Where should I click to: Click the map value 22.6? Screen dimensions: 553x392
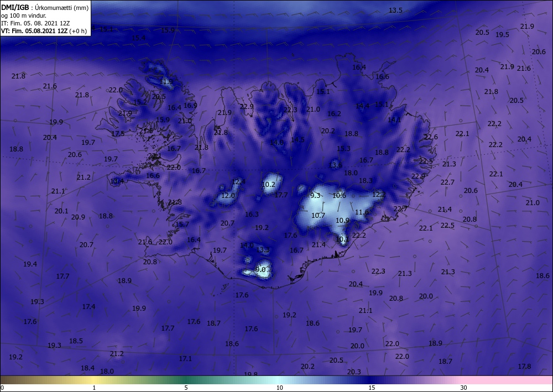(x=431, y=137)
